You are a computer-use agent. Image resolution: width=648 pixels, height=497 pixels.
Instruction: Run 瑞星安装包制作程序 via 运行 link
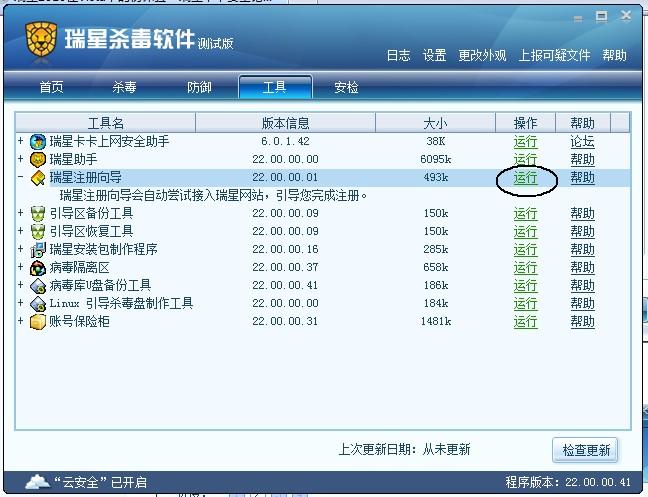click(525, 250)
